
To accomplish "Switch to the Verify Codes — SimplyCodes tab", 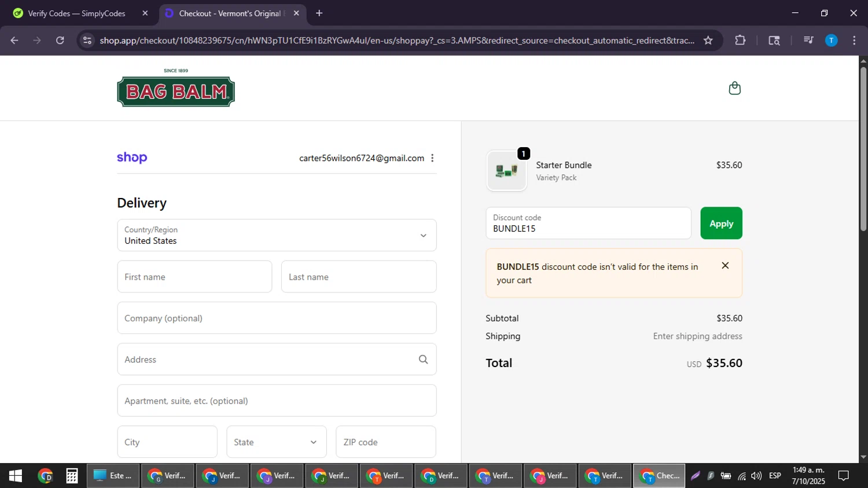I will [x=76, y=13].
